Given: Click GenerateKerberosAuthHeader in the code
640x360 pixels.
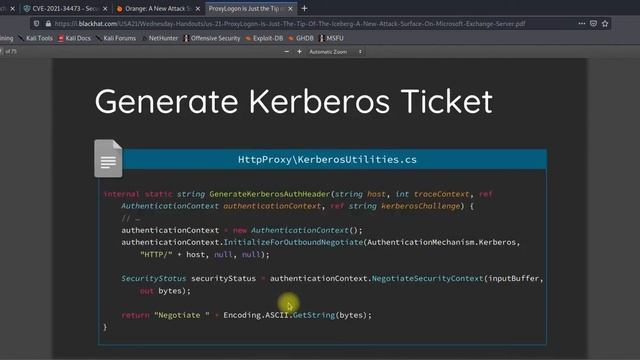Looking at the screenshot, I should pos(269,194).
